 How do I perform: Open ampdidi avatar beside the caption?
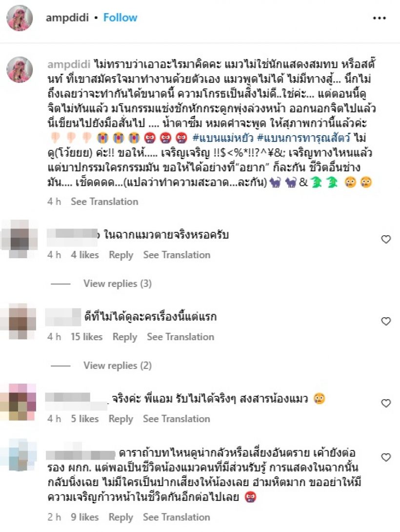(20, 70)
